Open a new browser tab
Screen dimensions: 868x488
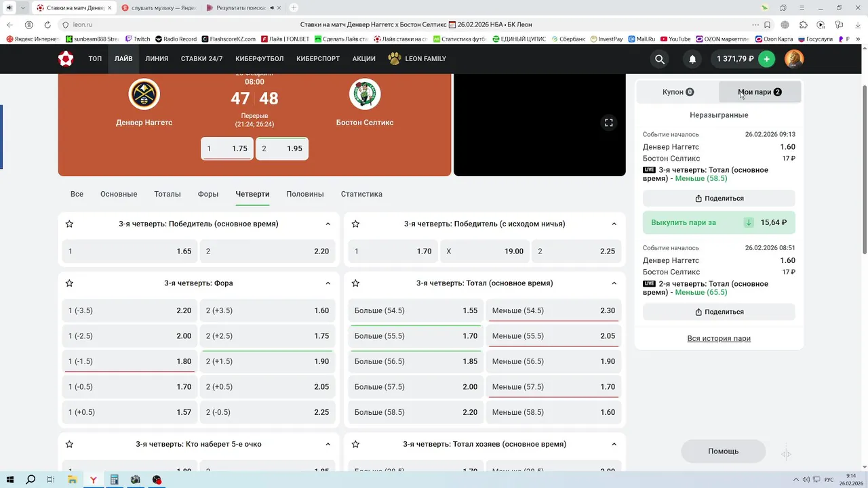[294, 7]
